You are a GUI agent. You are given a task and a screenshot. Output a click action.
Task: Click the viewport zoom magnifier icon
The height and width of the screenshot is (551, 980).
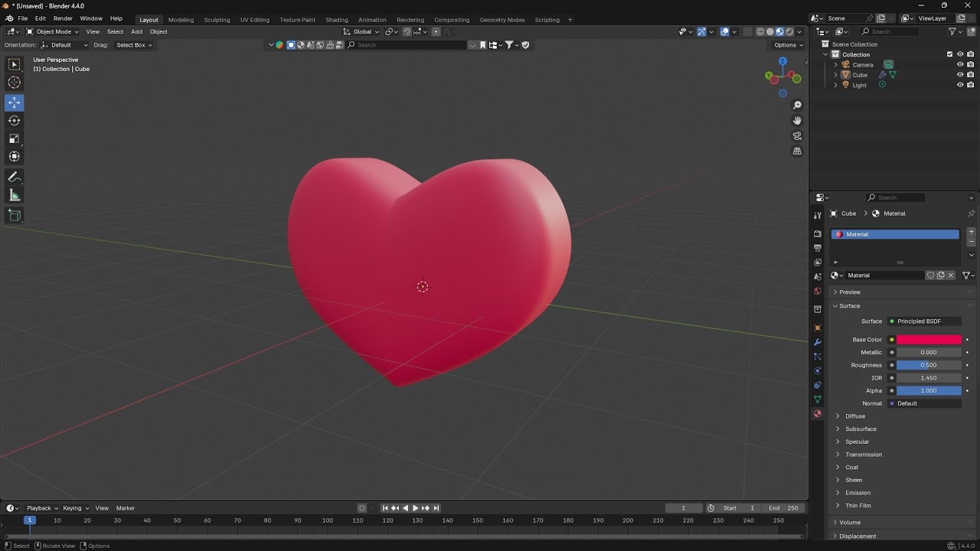point(797,105)
